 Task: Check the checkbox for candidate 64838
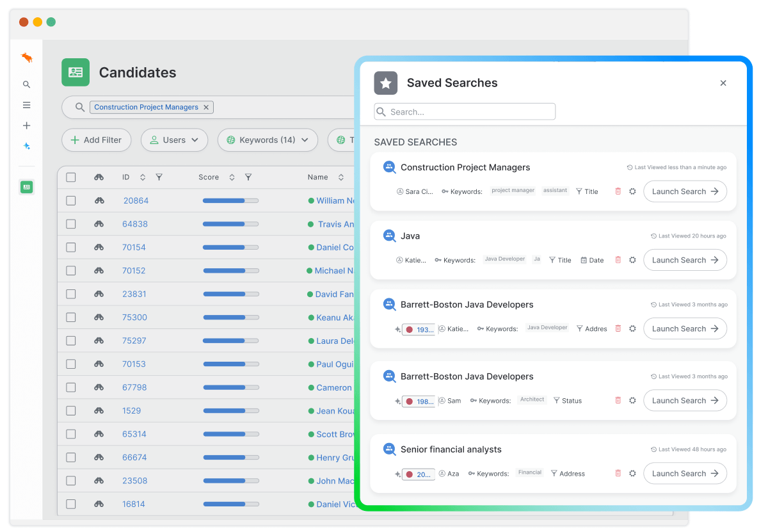71,224
